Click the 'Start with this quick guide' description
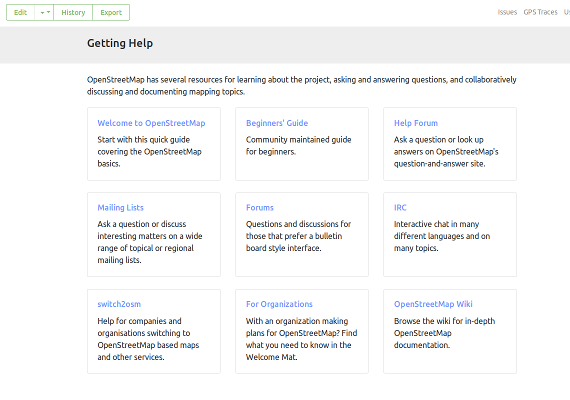This screenshot has height=400, width=570. pos(149,152)
